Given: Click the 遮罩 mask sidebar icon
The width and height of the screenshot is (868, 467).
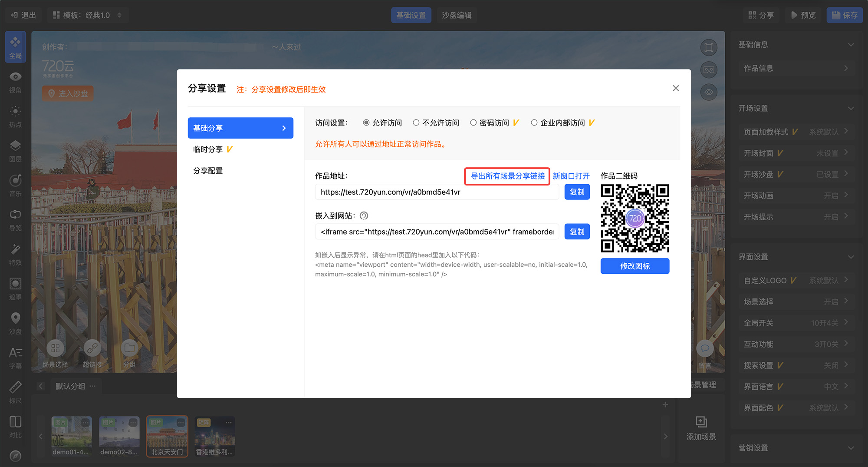Looking at the screenshot, I should 15,289.
